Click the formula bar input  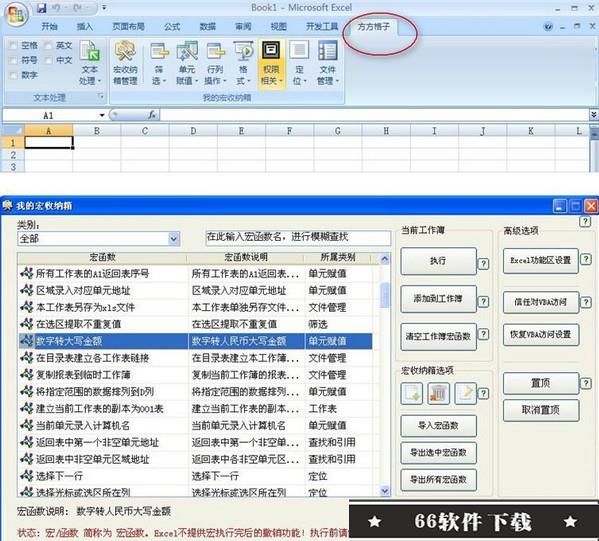[374, 115]
